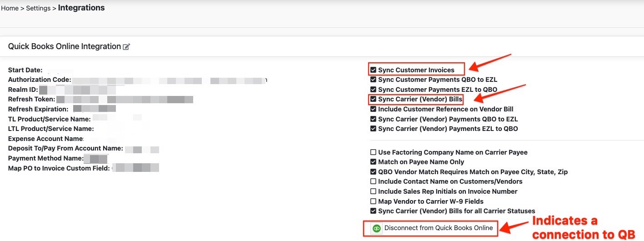Click the Map PO to Invoice Custom Field label
The image size is (644, 241).
(59, 168)
